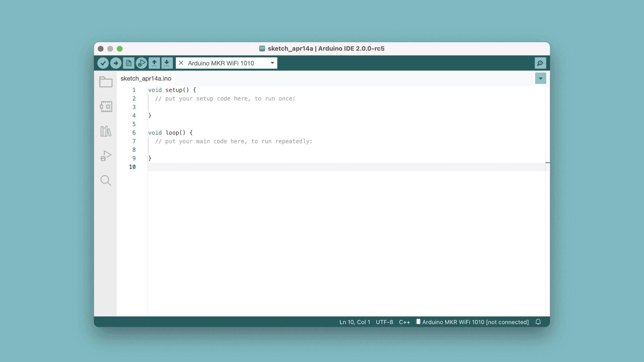
Task: Open the Serial Monitor
Action: click(x=540, y=63)
